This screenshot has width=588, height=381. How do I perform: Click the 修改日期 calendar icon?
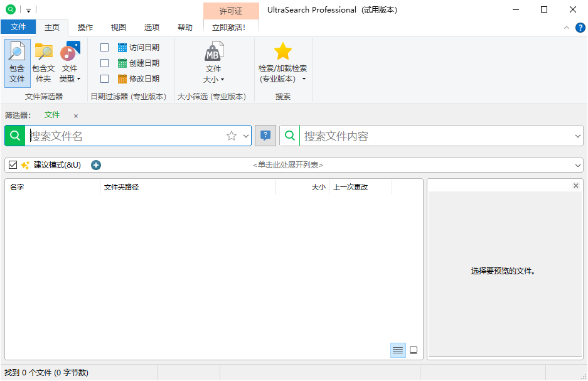click(x=122, y=78)
